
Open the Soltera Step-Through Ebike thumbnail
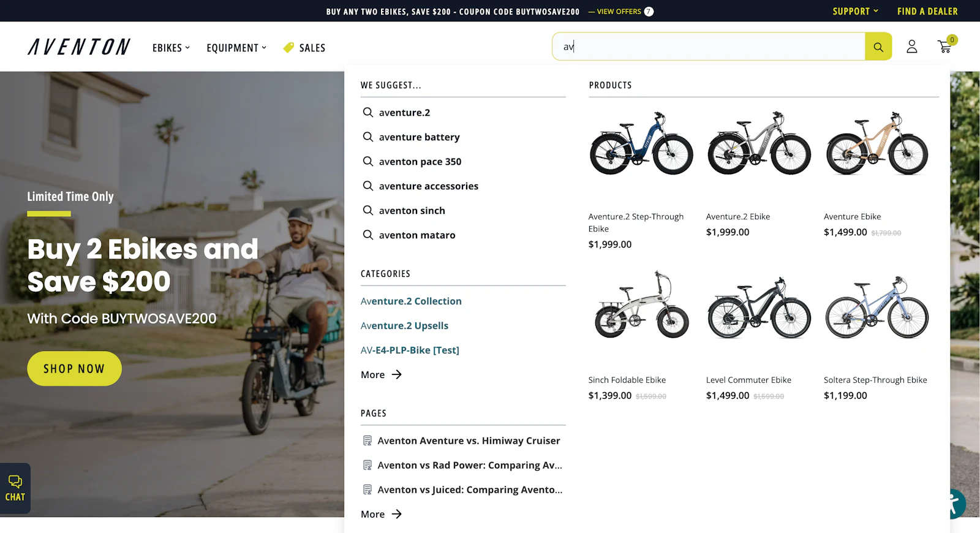coord(876,308)
